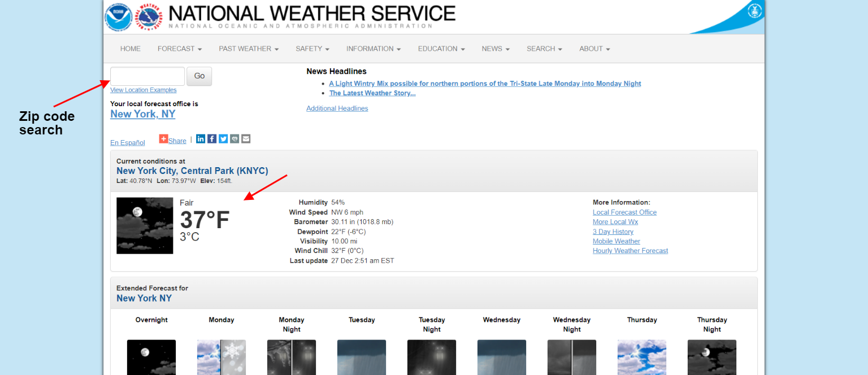The image size is (868, 375).
Task: Open the EDUCATION dropdown menu
Action: point(441,49)
